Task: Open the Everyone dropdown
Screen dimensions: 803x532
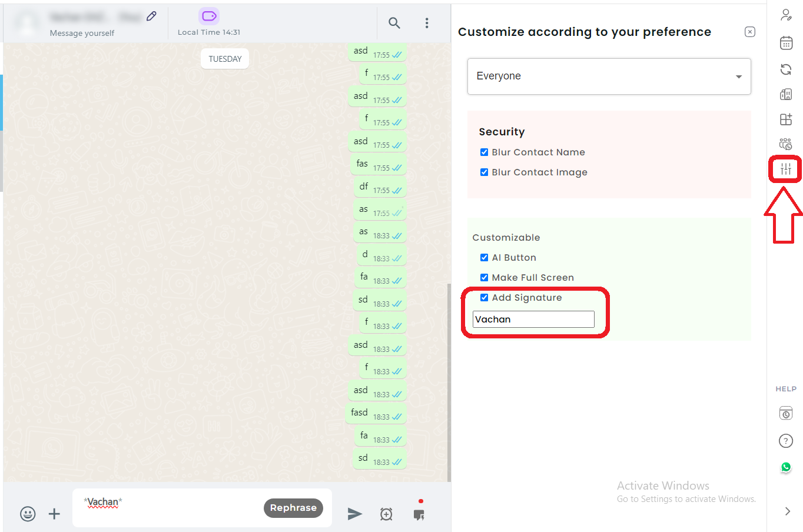Action: 609,76
